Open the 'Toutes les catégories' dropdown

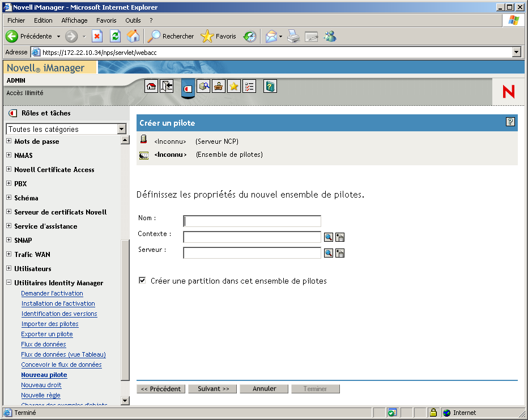click(121, 129)
